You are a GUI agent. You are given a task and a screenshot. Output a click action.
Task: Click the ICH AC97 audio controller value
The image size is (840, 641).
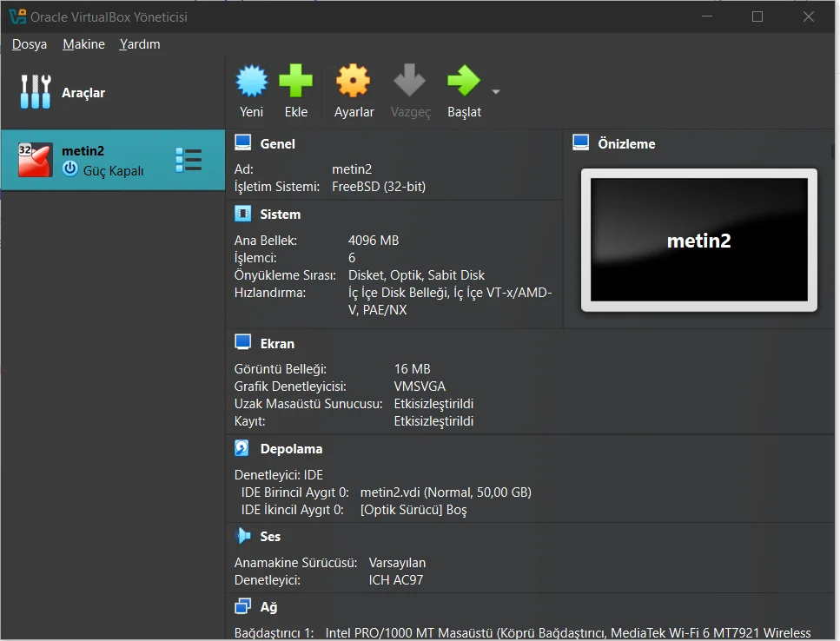[395, 580]
